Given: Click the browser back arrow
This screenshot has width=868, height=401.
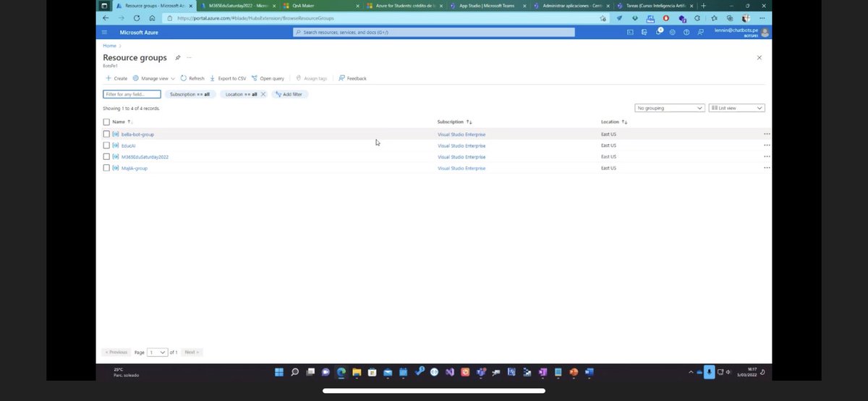Looking at the screenshot, I should point(106,18).
